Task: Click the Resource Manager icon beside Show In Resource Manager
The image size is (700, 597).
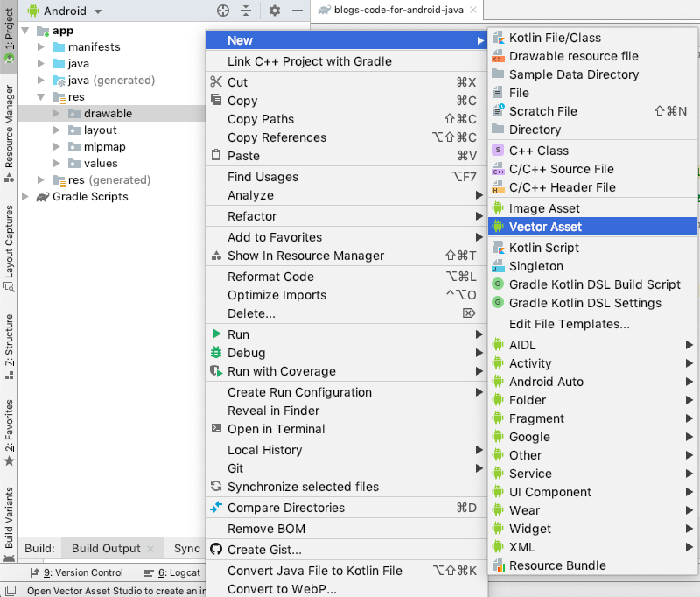Action: click(x=216, y=256)
